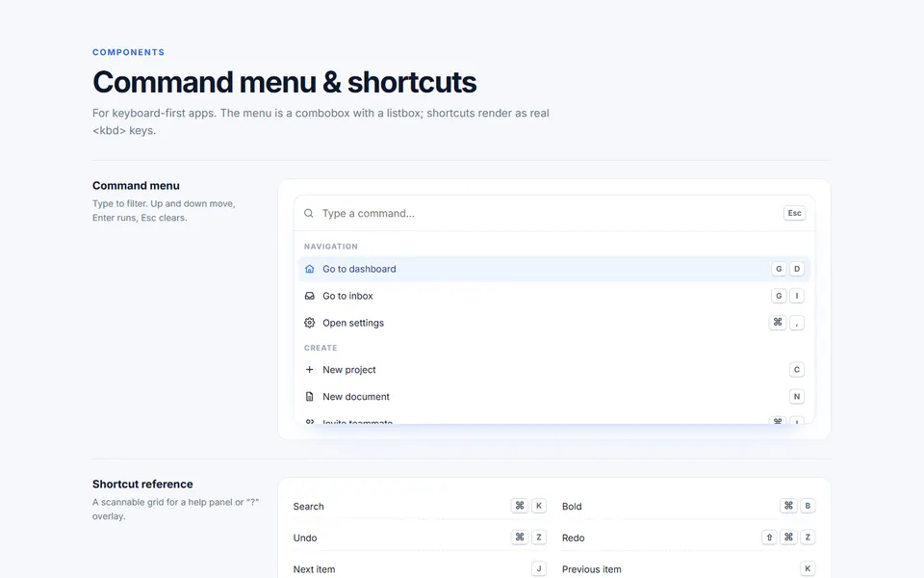Click the Redo shortcut label
Viewport: 924px width, 578px height.
[x=573, y=538]
